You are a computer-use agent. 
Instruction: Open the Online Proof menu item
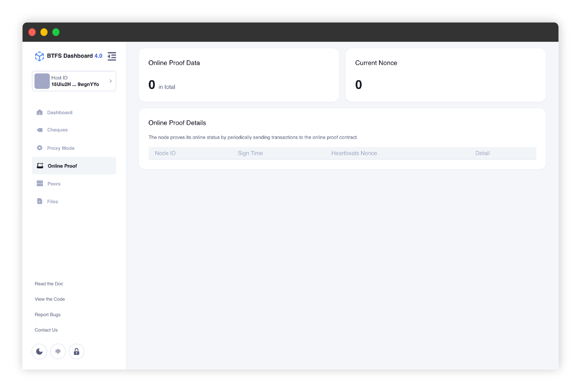click(x=62, y=166)
